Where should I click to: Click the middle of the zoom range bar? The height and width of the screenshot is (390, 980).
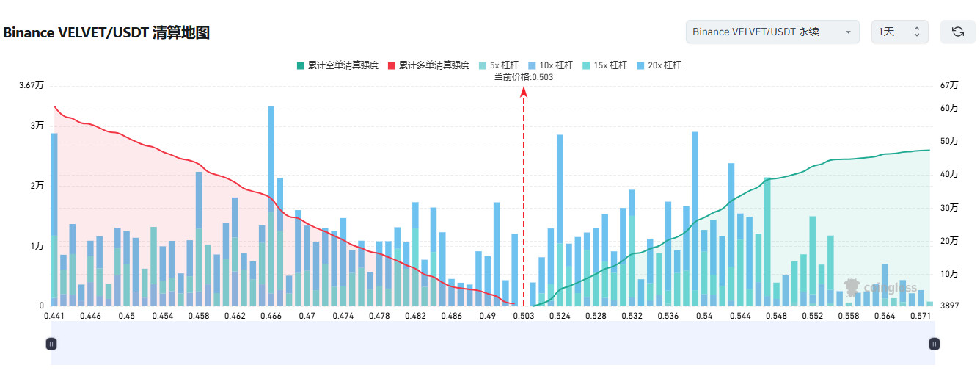coord(492,343)
